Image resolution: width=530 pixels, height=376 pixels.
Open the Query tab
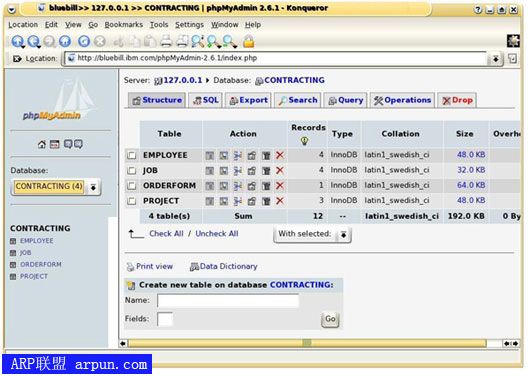point(345,100)
